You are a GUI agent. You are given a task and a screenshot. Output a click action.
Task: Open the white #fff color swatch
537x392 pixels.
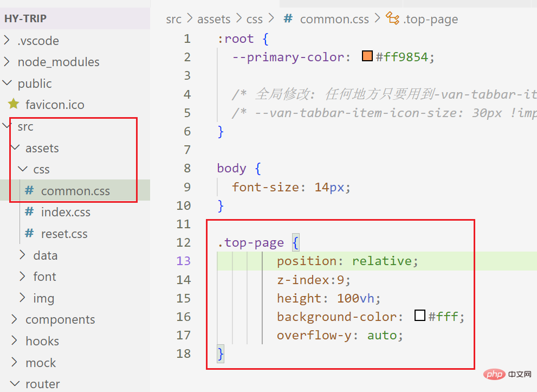(x=420, y=315)
